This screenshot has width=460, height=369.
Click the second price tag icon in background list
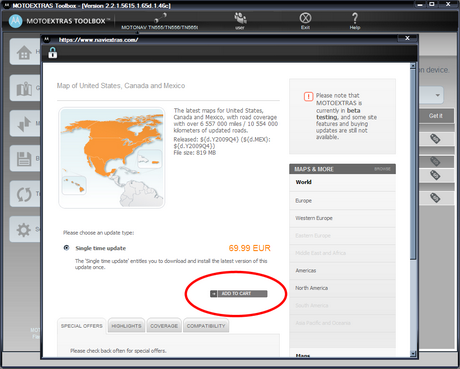[435, 162]
